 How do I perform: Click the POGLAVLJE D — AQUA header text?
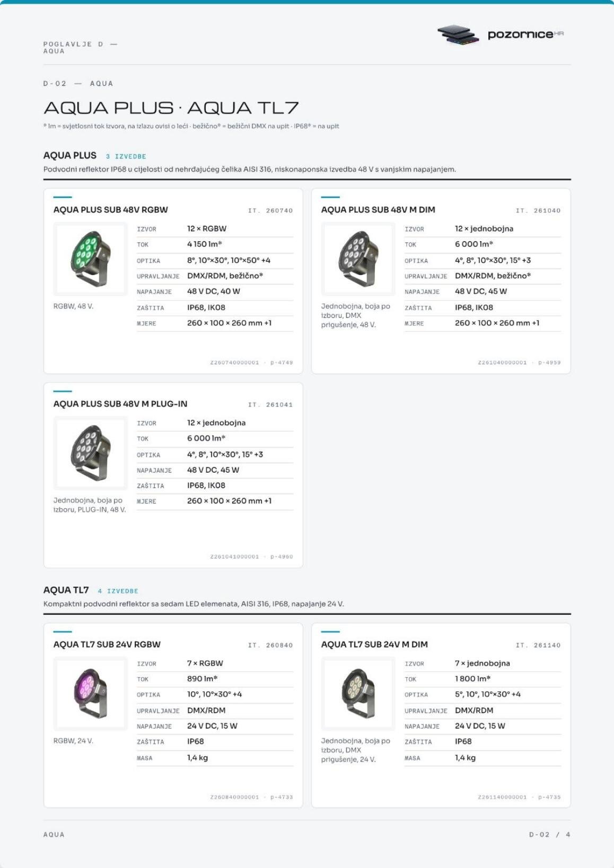[81, 48]
